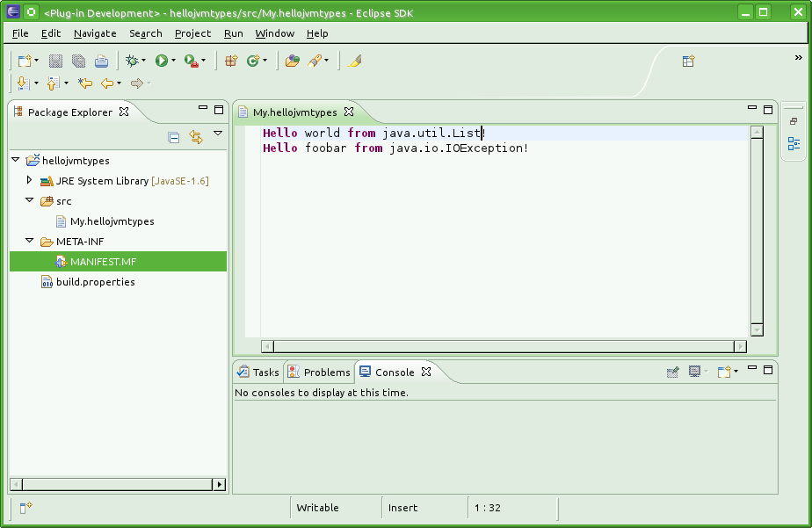Click the Pin Console icon
Viewport: 812px width, 528px height.
pyautogui.click(x=673, y=372)
